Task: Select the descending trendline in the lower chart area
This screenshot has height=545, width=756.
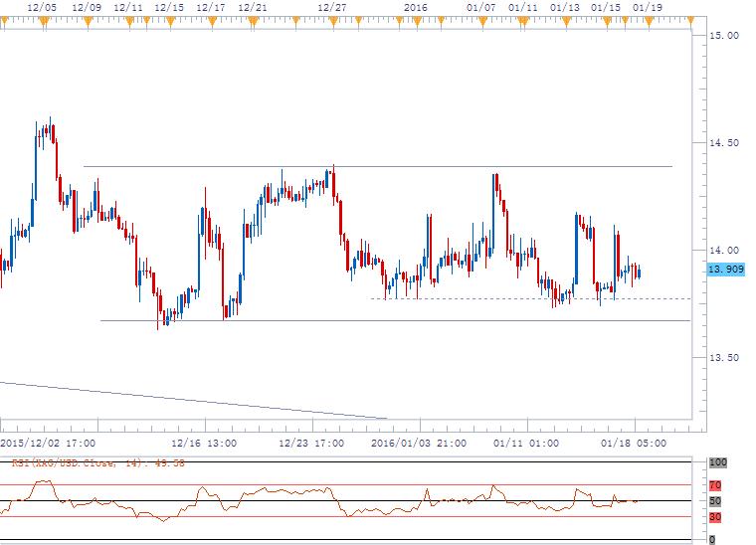Action: pos(193,400)
